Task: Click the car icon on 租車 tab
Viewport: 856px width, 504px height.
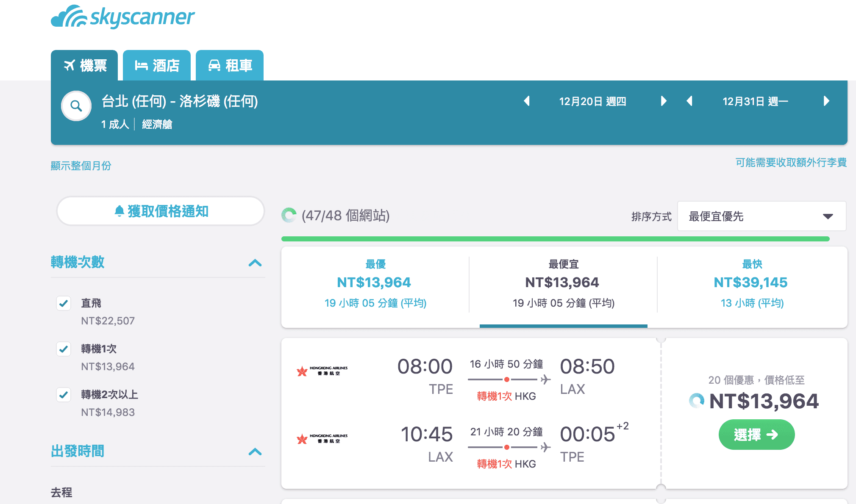Action: tap(215, 65)
